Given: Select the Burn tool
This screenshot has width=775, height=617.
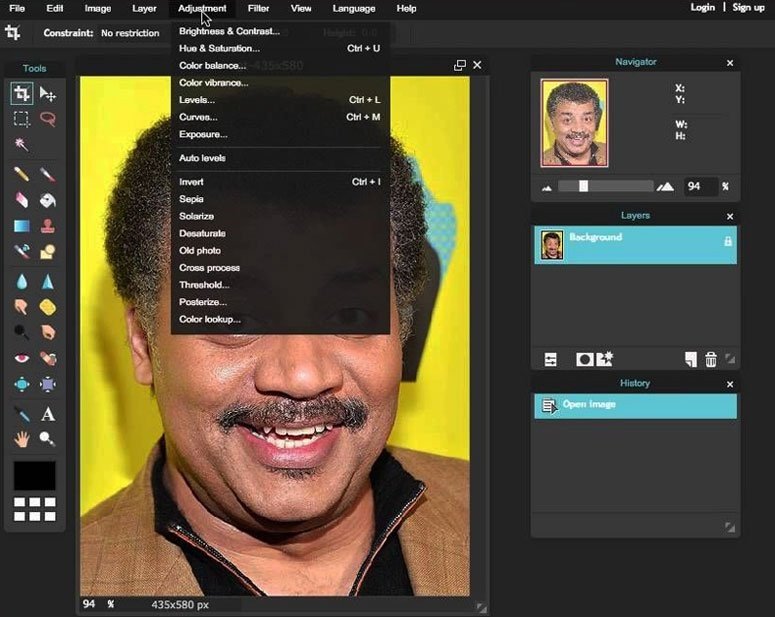Looking at the screenshot, I should pyautogui.click(x=47, y=332).
